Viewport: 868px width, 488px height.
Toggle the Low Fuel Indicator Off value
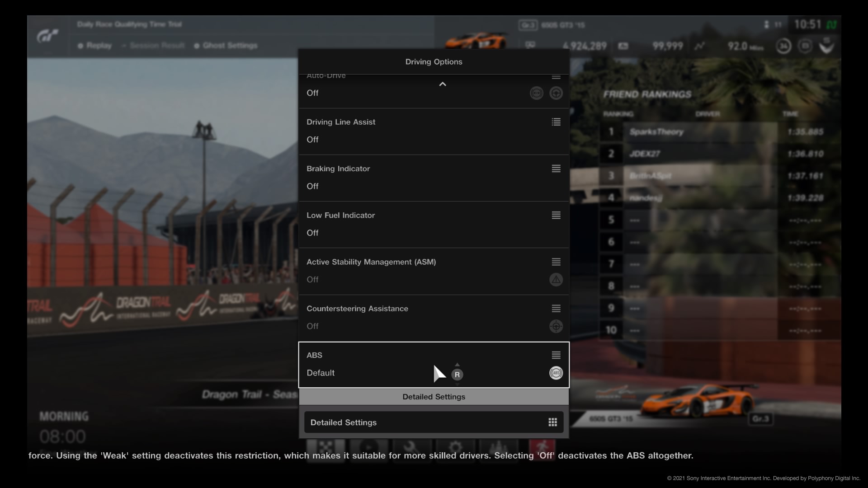click(312, 233)
